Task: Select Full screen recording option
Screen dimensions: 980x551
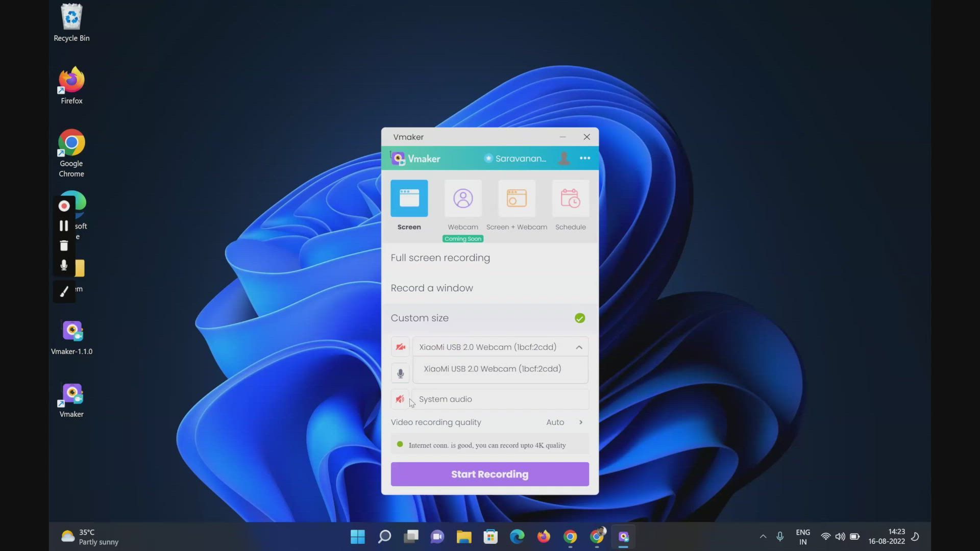Action: coord(440,258)
